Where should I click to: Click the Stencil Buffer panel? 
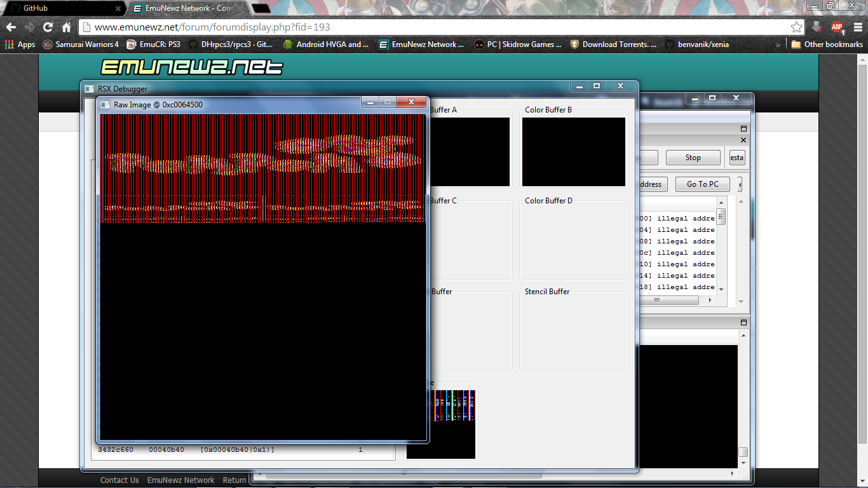coord(573,330)
